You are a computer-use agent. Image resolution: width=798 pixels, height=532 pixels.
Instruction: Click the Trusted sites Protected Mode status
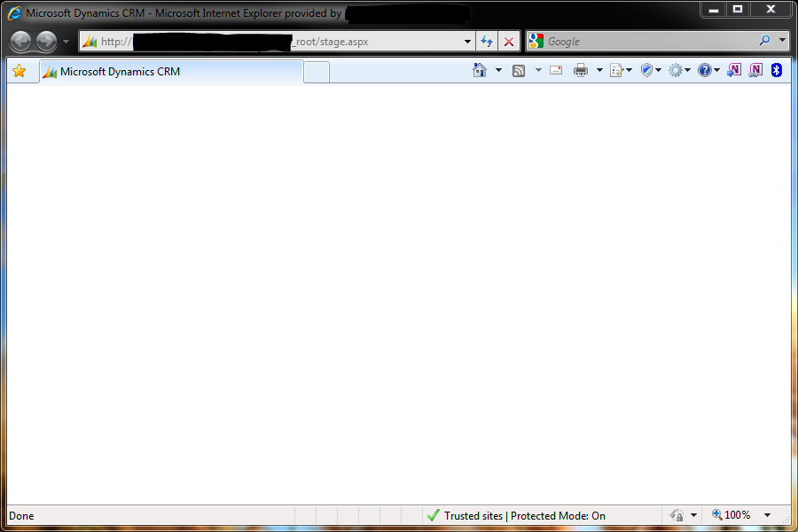tap(524, 515)
